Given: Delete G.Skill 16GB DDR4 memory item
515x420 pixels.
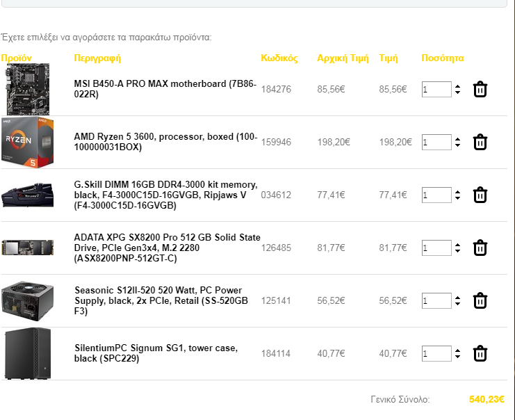Looking at the screenshot, I should pos(480,195).
